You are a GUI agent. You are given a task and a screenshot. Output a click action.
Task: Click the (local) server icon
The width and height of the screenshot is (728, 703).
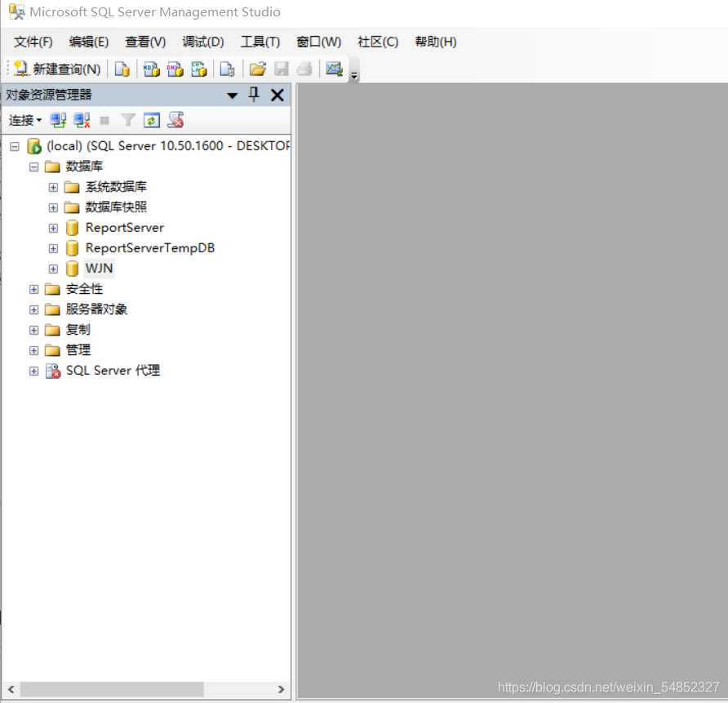point(34,146)
